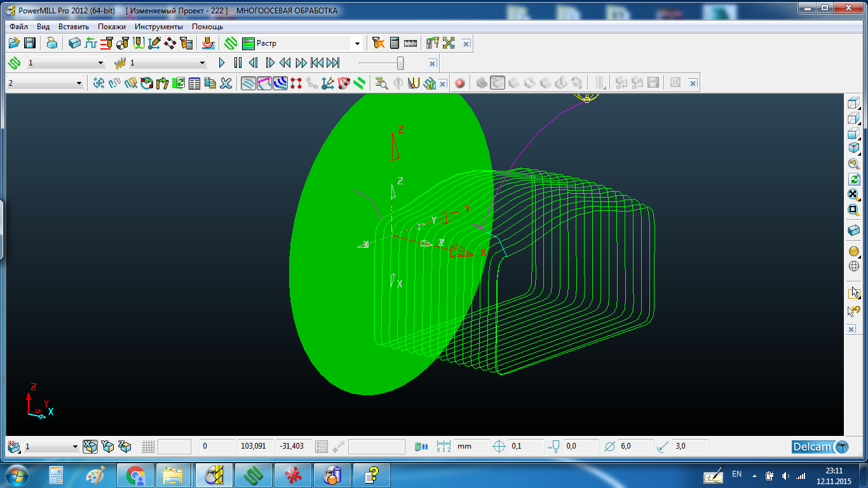
Task: Open the Rapid Move Heights tool
Action: [106, 43]
